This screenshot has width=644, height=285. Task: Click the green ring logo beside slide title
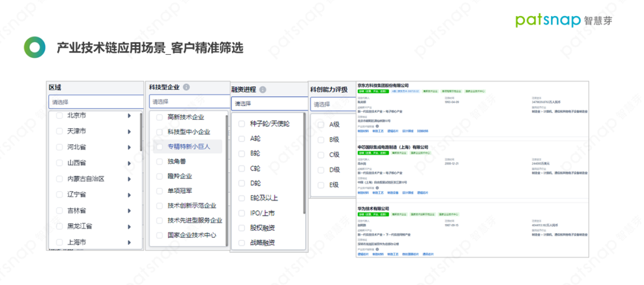click(x=35, y=48)
